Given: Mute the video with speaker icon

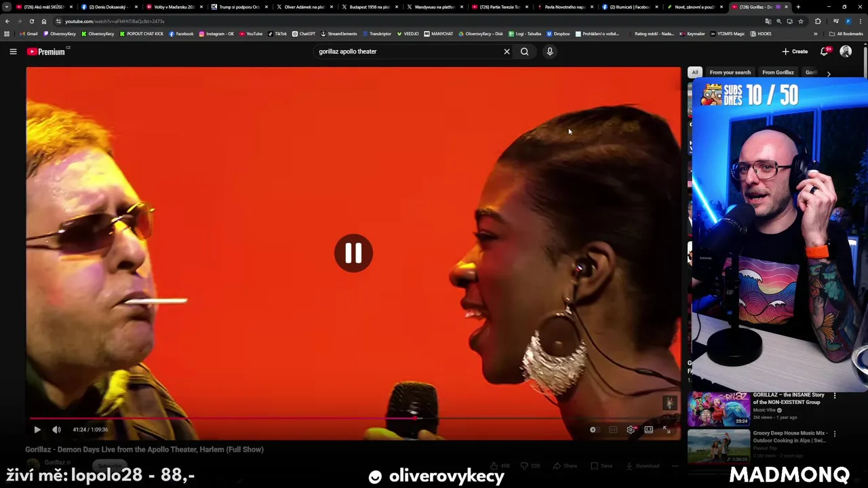Looking at the screenshot, I should click(56, 430).
